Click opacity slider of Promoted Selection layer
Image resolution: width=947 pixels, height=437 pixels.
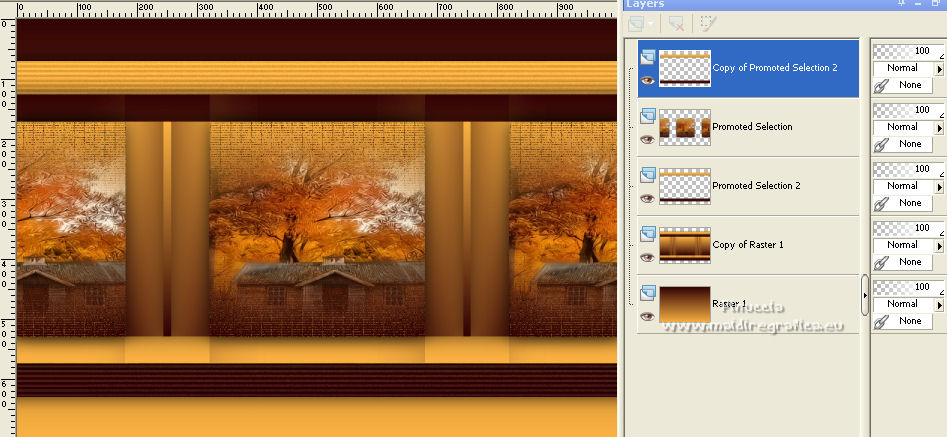(x=908, y=110)
